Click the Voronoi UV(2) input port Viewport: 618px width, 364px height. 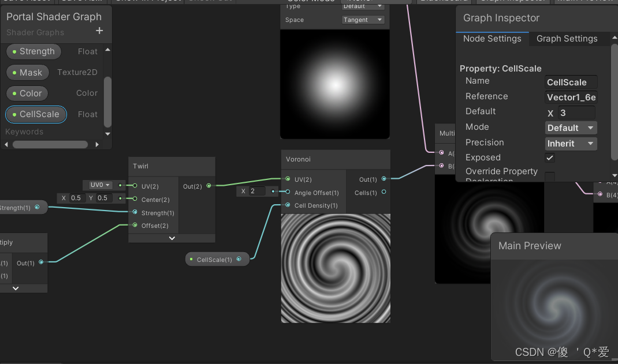point(288,179)
